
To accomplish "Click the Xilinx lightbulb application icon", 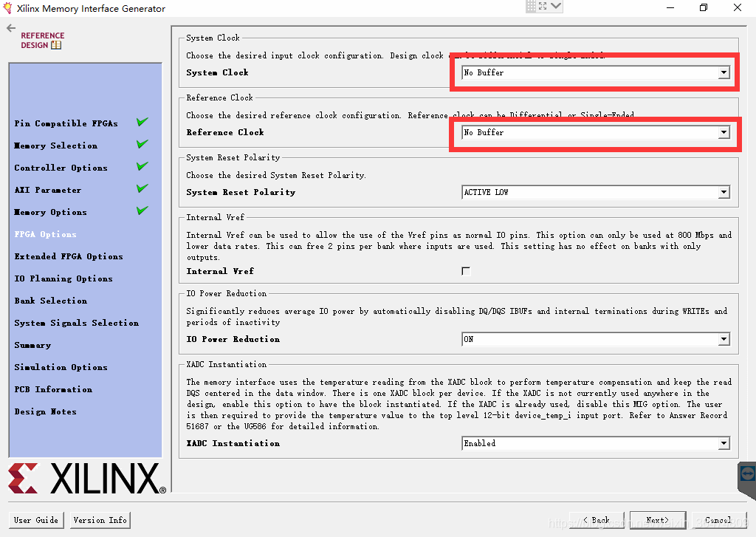I will tap(7, 7).
